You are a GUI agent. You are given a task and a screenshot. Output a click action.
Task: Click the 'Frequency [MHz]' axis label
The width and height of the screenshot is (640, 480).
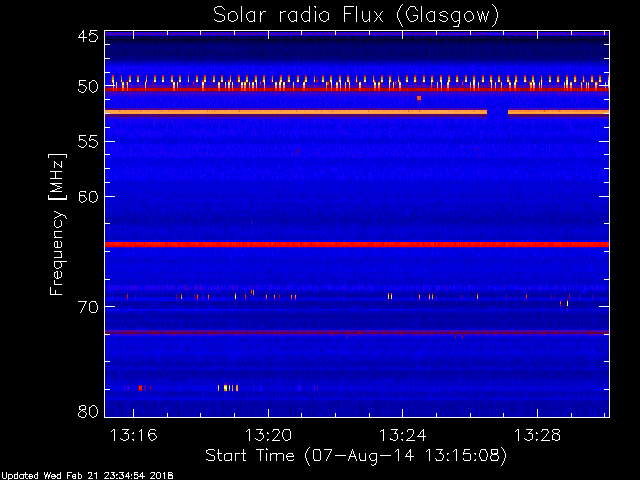[57, 224]
